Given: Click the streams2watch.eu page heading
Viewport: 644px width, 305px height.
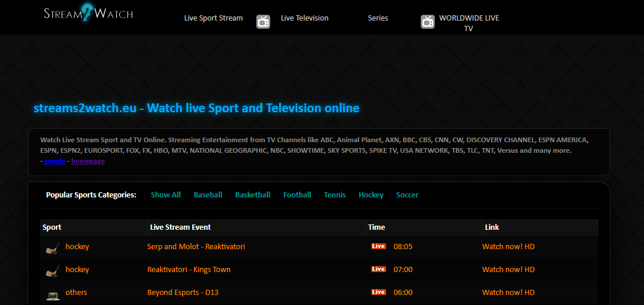Looking at the screenshot, I should pyautogui.click(x=196, y=108).
